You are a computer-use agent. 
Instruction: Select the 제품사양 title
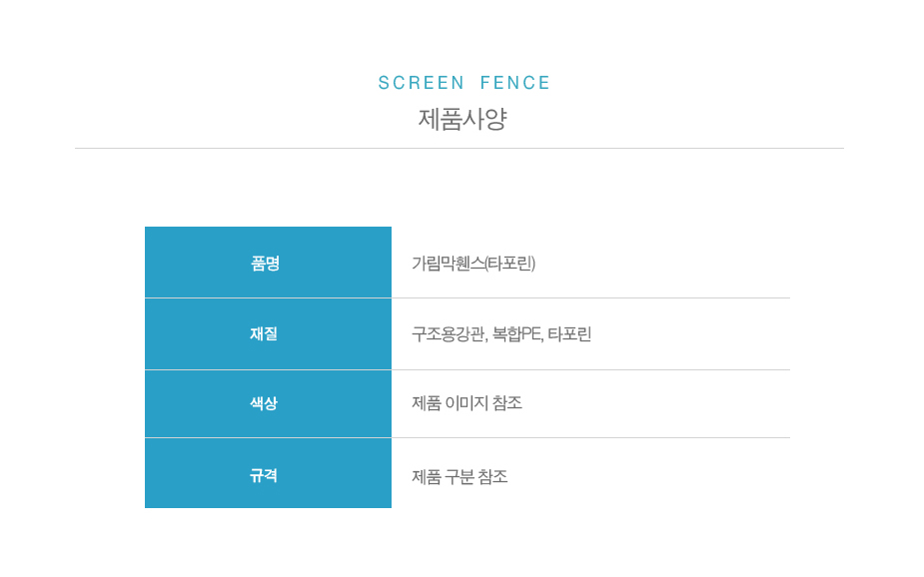tap(462, 120)
